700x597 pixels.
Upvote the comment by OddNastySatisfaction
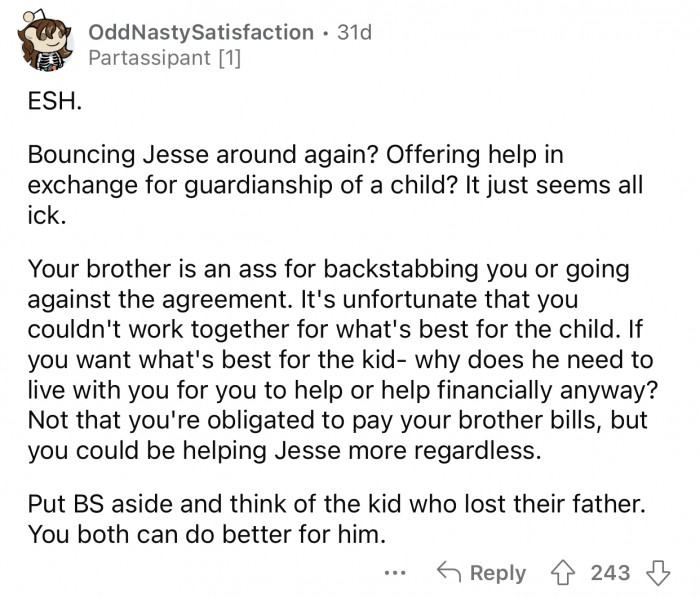click(x=563, y=572)
